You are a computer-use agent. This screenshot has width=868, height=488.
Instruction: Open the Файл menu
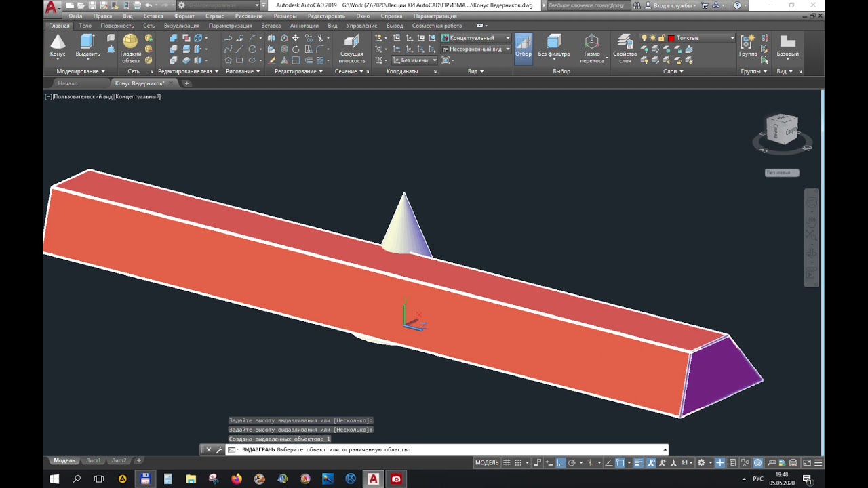coord(75,16)
